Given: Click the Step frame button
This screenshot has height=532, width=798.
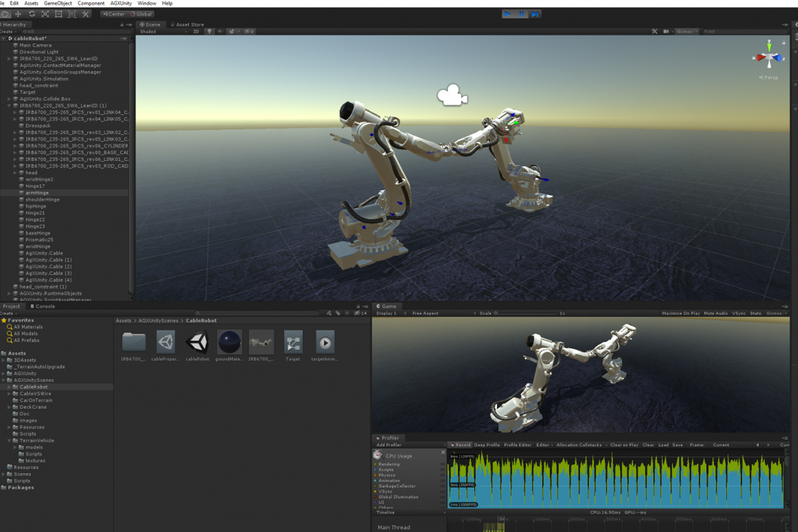Looking at the screenshot, I should [535, 14].
